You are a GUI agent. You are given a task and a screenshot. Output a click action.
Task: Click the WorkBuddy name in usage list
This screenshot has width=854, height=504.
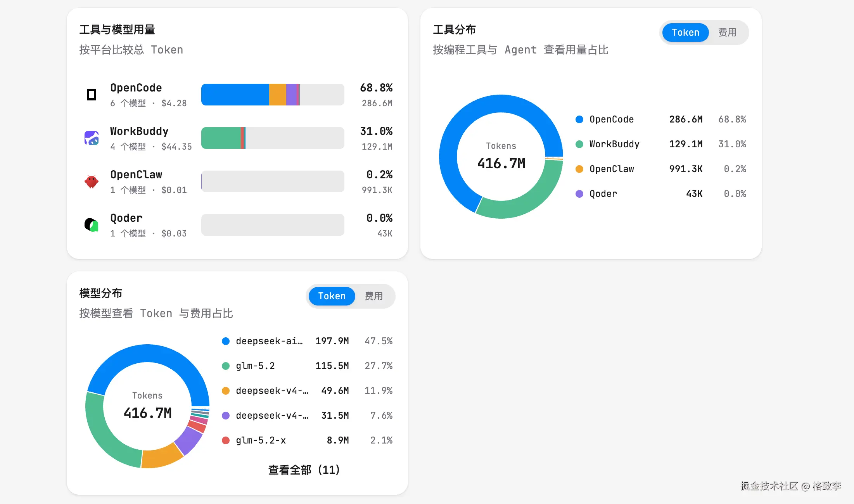(x=139, y=131)
